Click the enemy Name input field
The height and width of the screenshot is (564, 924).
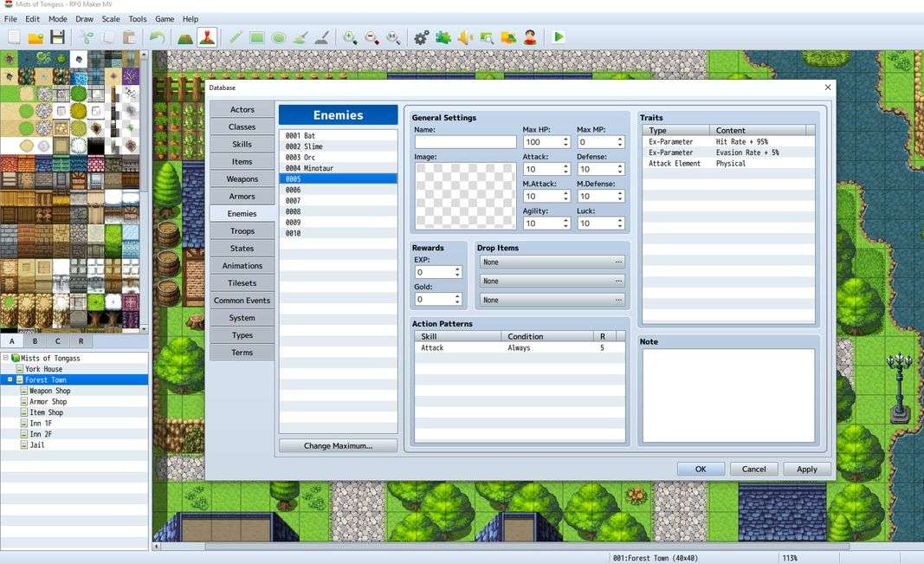coord(465,142)
